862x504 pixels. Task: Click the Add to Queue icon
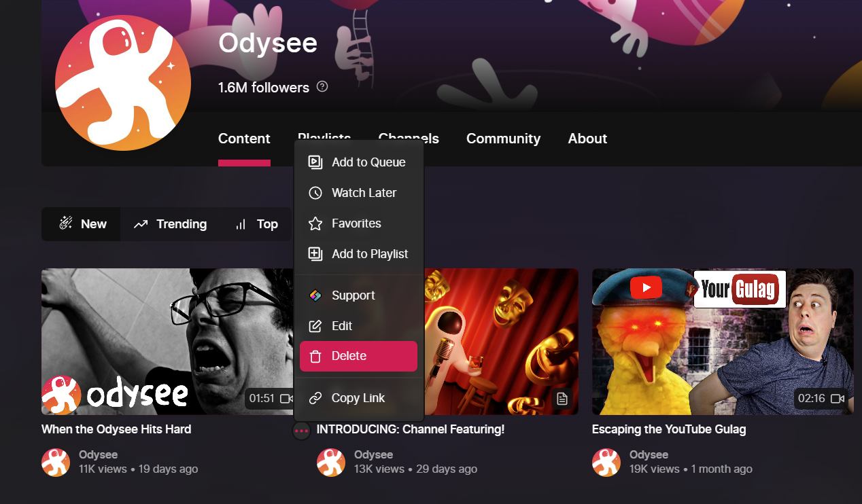click(315, 162)
